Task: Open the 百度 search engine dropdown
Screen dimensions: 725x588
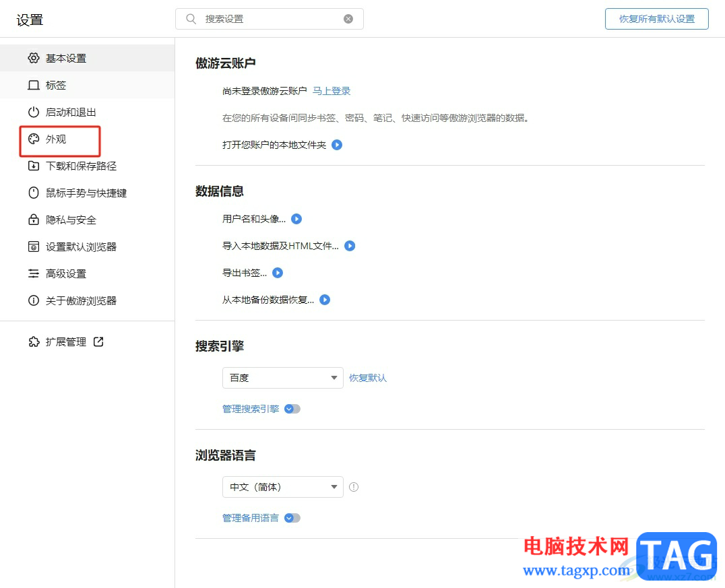Action: pyautogui.click(x=282, y=378)
